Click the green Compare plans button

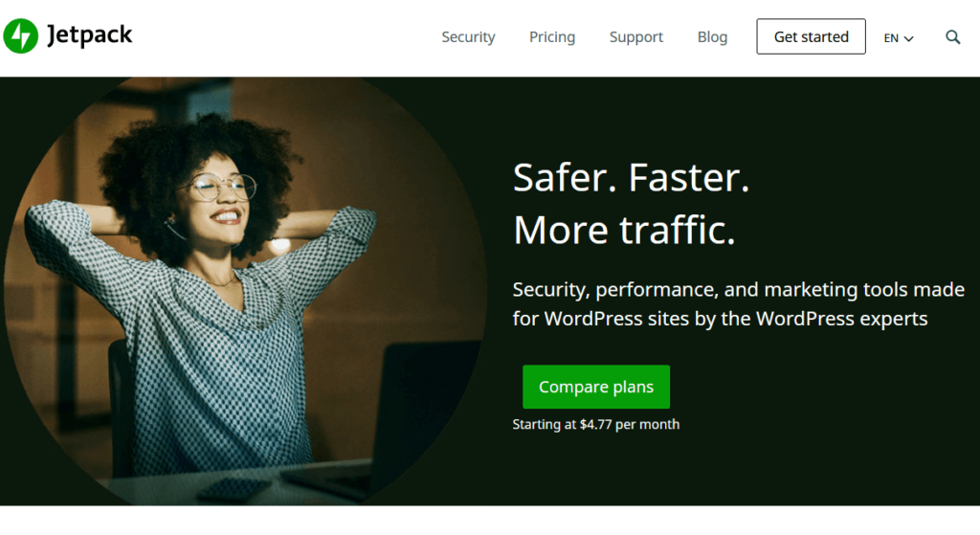[595, 387]
